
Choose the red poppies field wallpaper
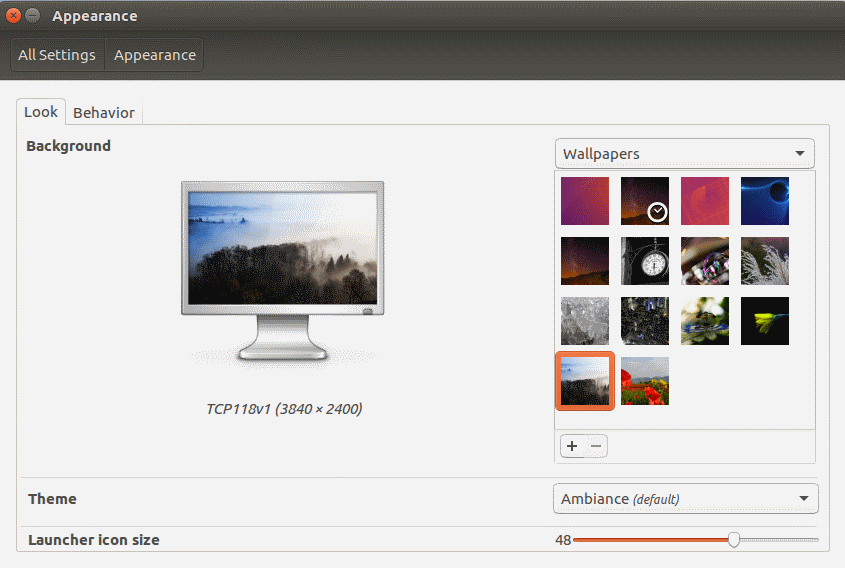click(x=645, y=381)
